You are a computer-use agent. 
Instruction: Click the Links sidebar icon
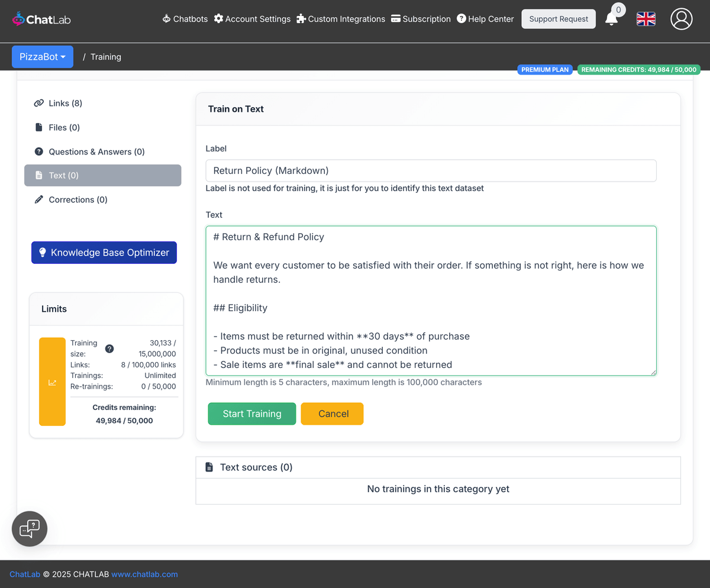tap(39, 103)
